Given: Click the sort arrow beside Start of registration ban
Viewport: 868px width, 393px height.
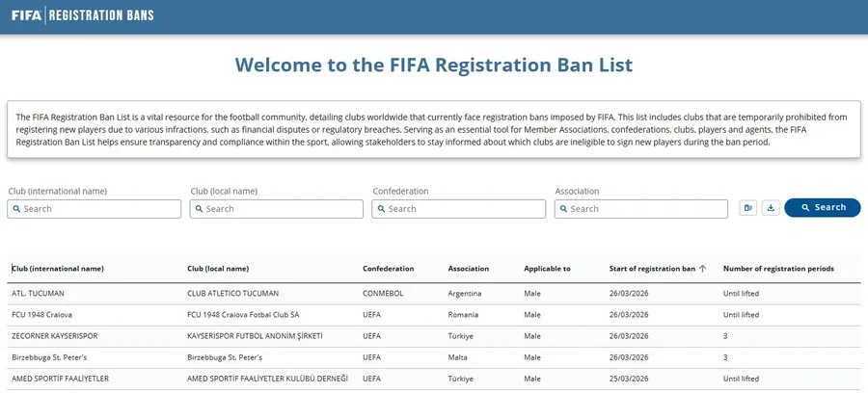Looking at the screenshot, I should click(702, 269).
